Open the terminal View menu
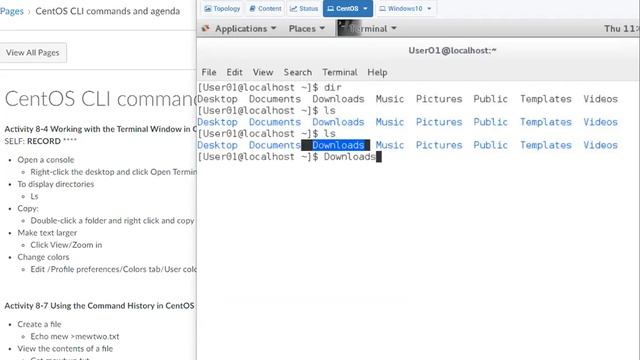Image resolution: width=640 pixels, height=360 pixels. point(263,72)
